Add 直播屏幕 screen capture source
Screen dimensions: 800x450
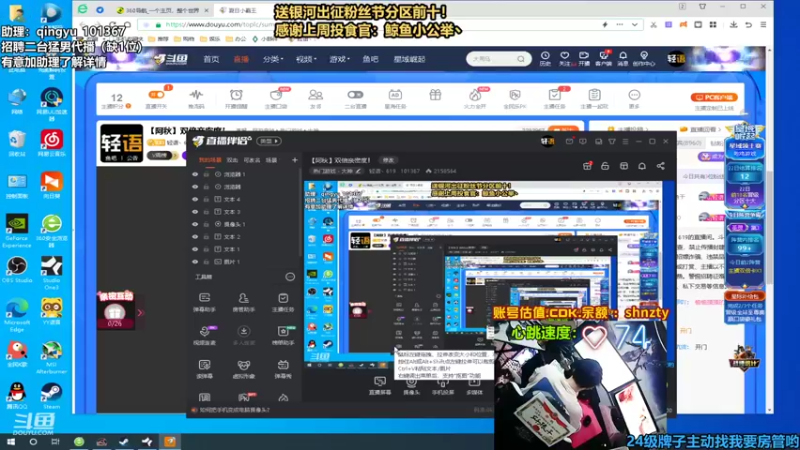[x=380, y=386]
